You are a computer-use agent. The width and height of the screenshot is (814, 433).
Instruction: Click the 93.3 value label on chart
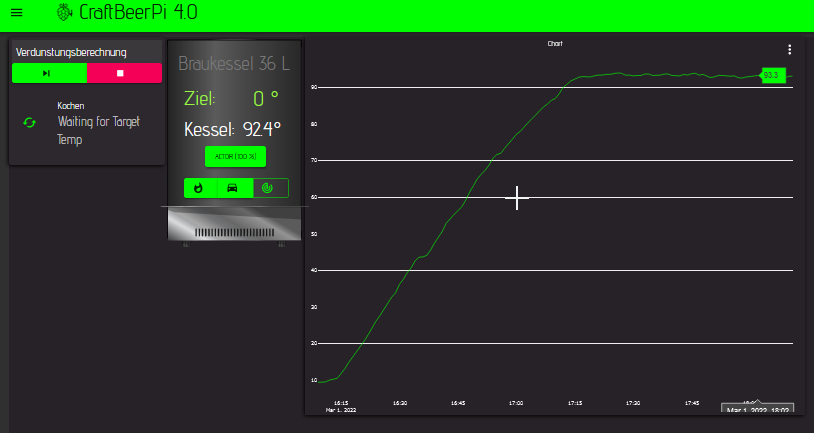pyautogui.click(x=772, y=75)
